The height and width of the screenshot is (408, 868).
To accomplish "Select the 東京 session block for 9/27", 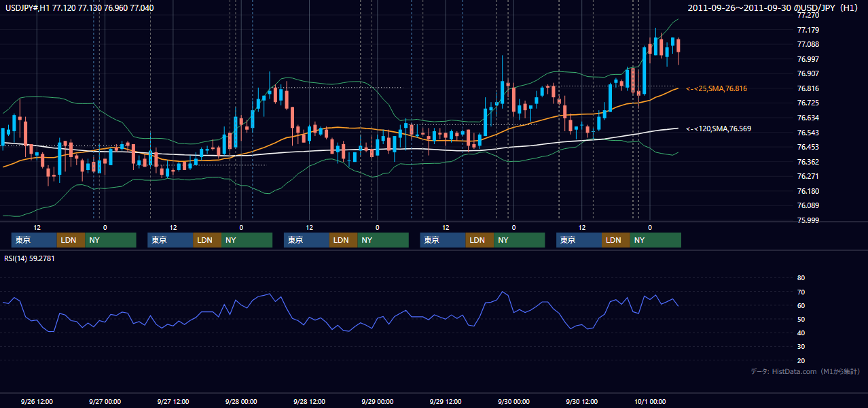I will (170, 240).
